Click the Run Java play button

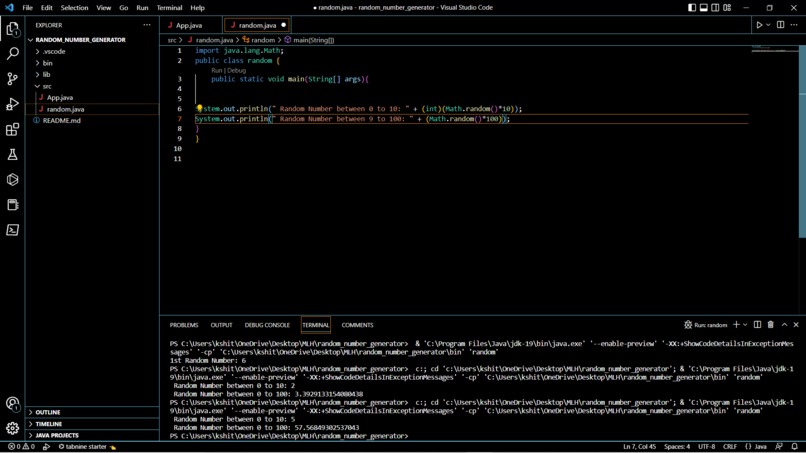click(x=759, y=25)
